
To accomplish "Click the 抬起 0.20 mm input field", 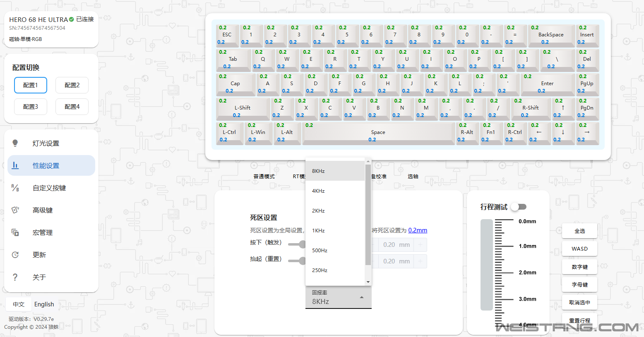I will tap(396, 261).
